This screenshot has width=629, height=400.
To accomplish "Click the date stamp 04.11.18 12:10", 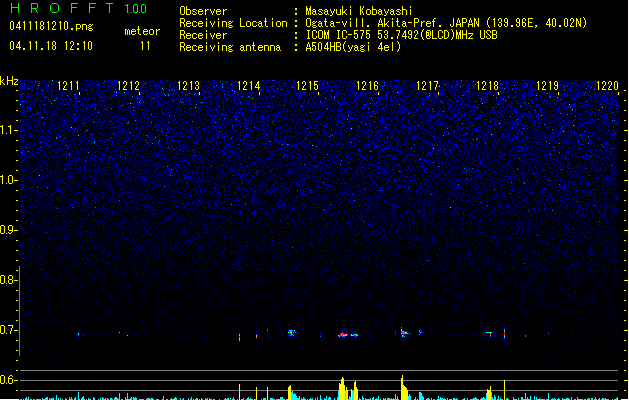I will coord(51,46).
